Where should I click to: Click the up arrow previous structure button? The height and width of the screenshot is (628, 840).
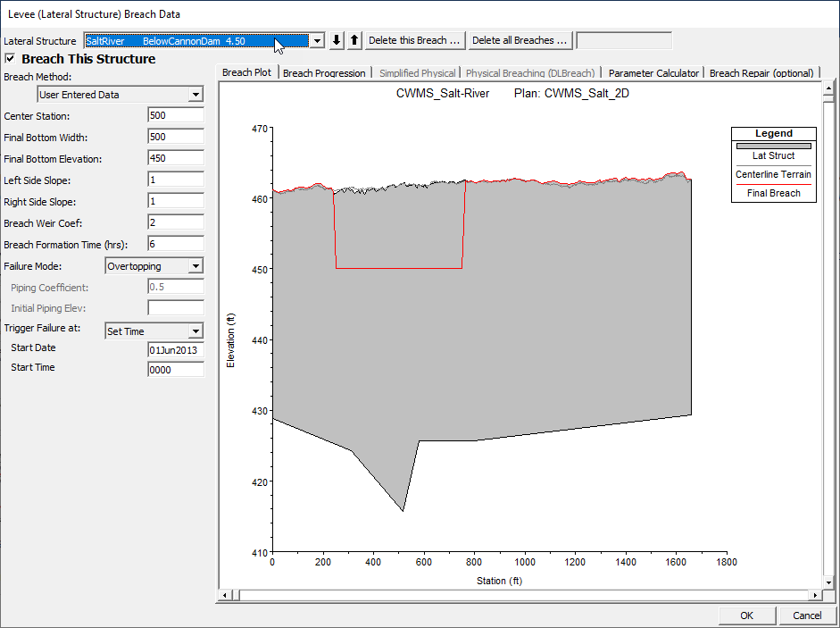click(x=354, y=40)
